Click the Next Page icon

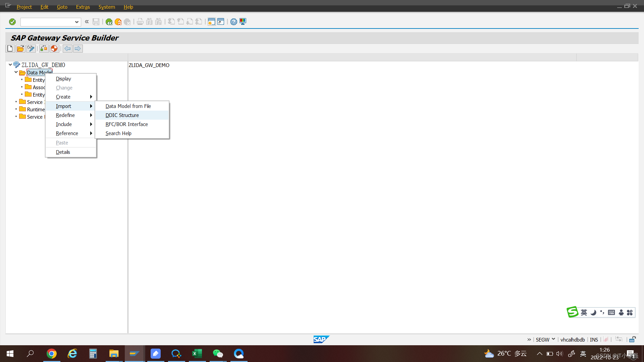click(190, 22)
